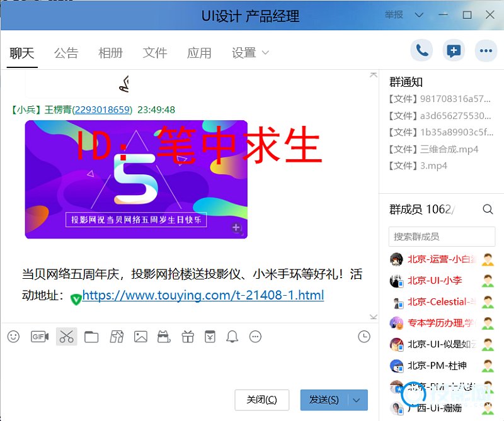Click avatar of 北京-UI-小李

point(396,281)
